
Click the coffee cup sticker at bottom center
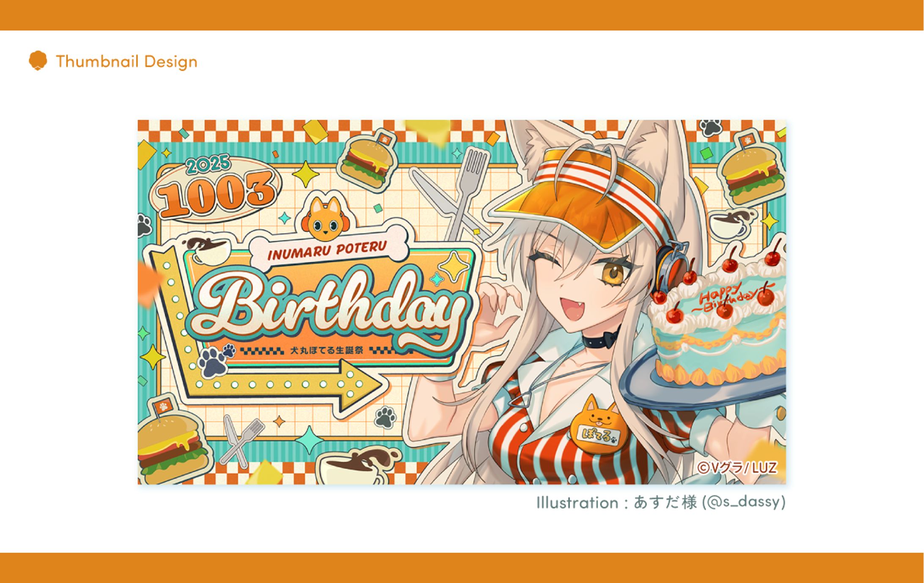[358, 466]
